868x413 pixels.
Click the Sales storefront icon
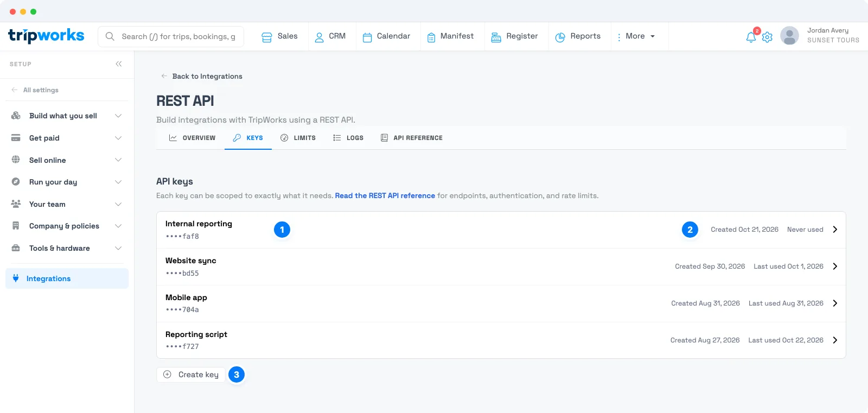point(267,37)
